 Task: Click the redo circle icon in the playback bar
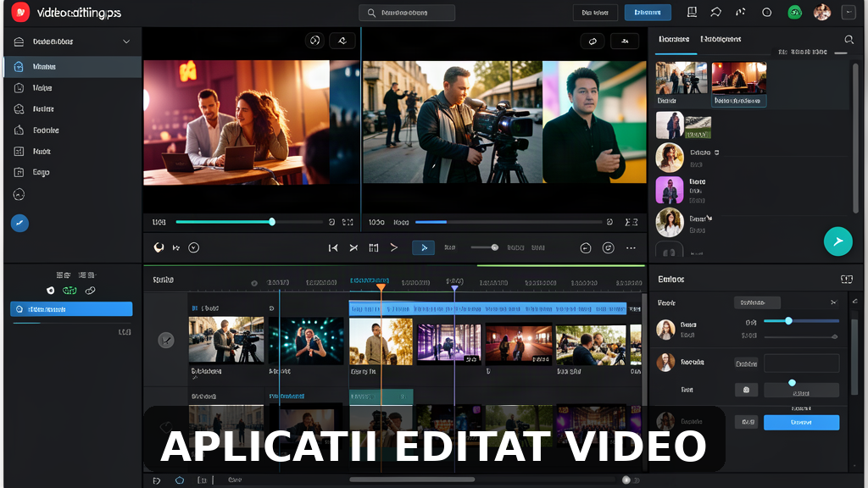click(x=609, y=248)
